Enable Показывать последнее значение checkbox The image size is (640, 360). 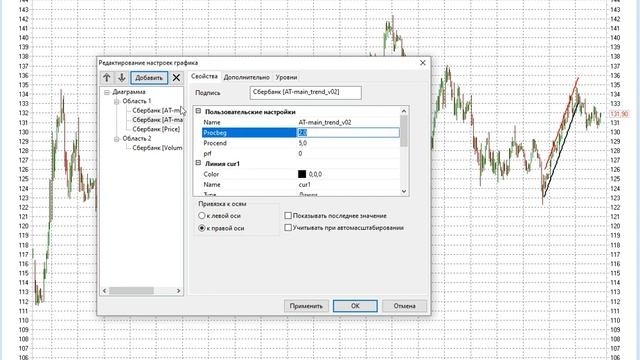pos(288,216)
